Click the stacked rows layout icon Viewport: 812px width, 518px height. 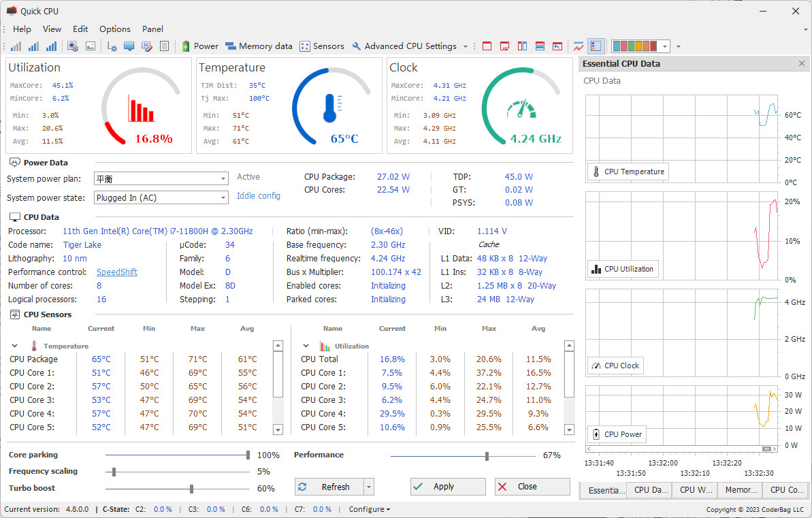[540, 46]
